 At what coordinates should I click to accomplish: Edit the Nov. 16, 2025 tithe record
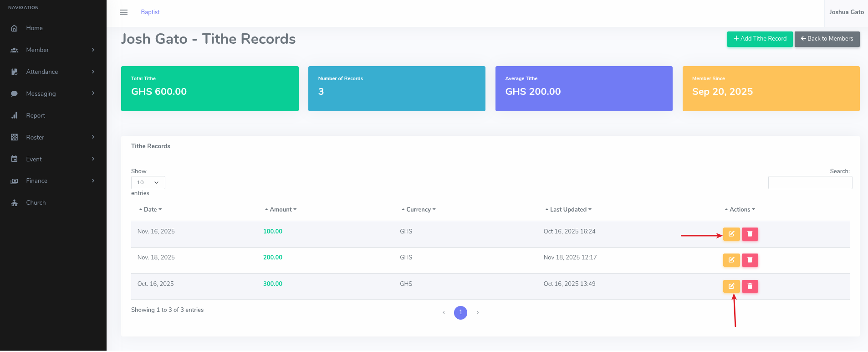tap(731, 234)
